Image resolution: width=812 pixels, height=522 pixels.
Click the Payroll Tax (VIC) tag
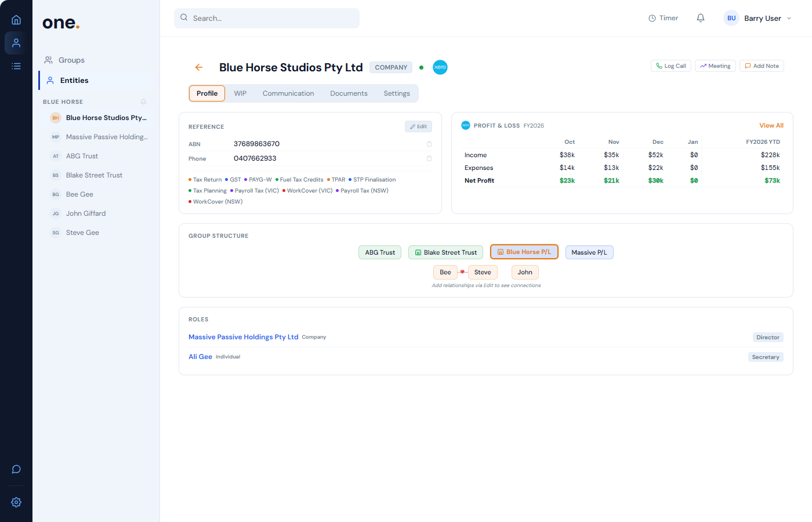point(255,191)
